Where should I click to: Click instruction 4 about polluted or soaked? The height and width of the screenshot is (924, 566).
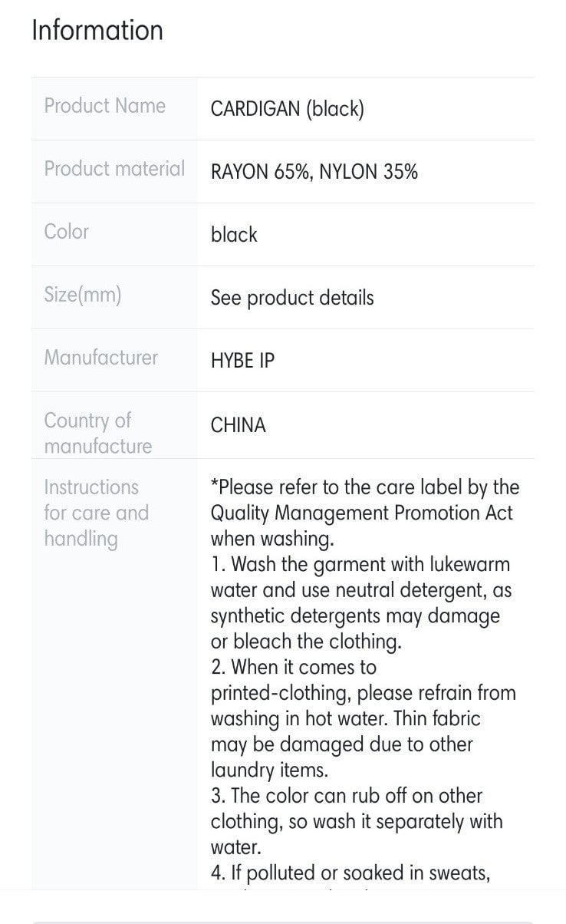[x=350, y=873]
